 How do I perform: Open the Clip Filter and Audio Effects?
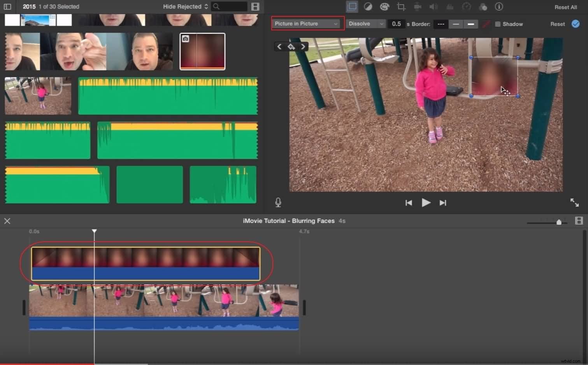[x=483, y=7]
